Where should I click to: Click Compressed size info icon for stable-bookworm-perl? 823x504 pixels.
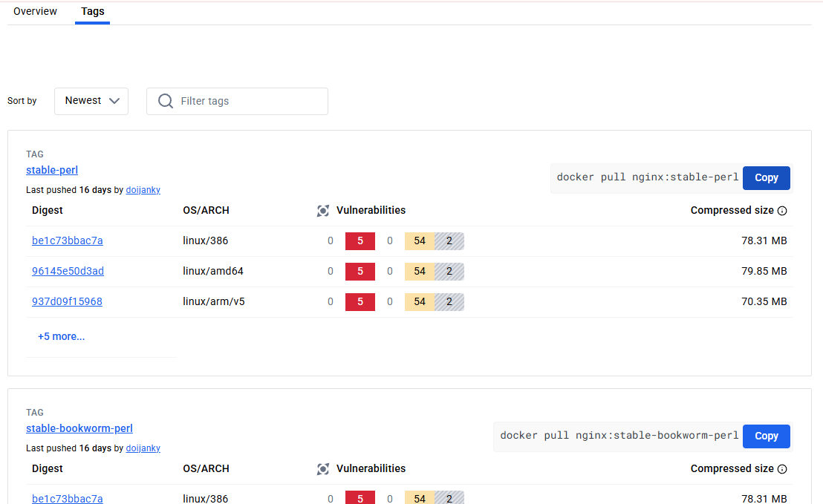782,469
